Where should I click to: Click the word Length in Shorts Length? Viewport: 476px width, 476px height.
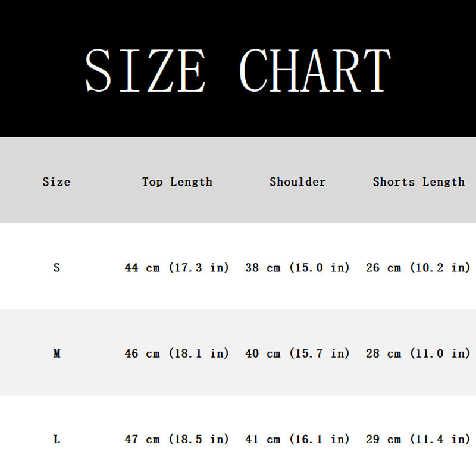(444, 182)
